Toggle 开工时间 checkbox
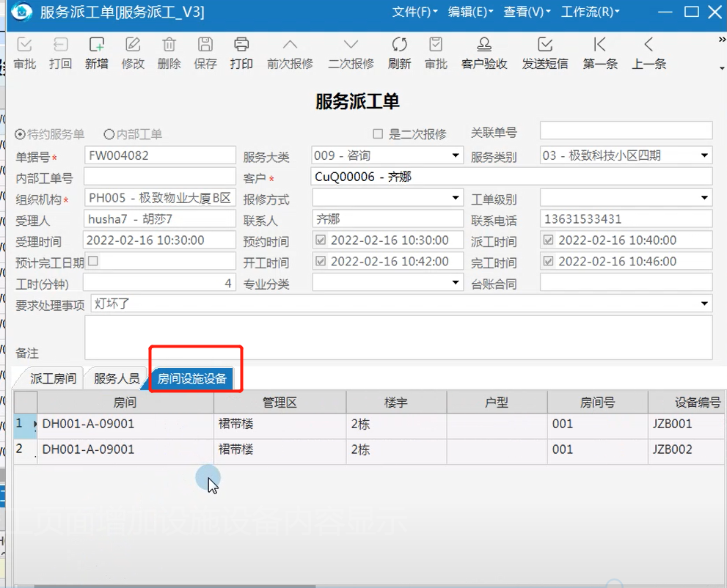This screenshot has height=588, width=727. pyautogui.click(x=321, y=261)
